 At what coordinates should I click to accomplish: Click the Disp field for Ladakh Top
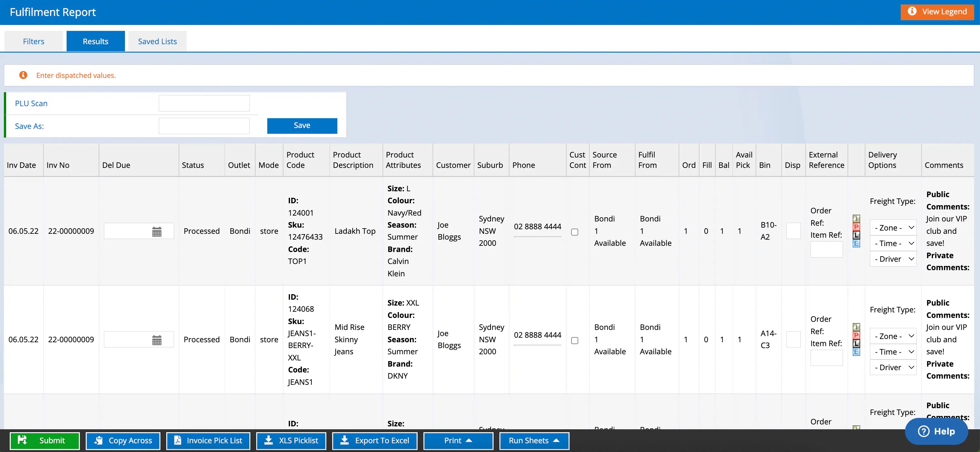point(793,231)
